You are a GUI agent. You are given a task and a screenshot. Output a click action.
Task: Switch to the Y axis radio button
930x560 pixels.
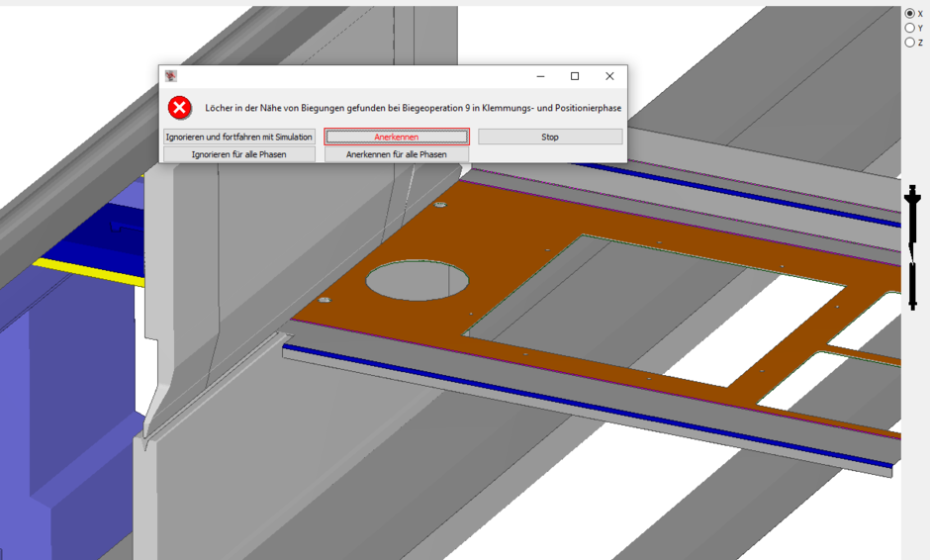[x=910, y=28]
